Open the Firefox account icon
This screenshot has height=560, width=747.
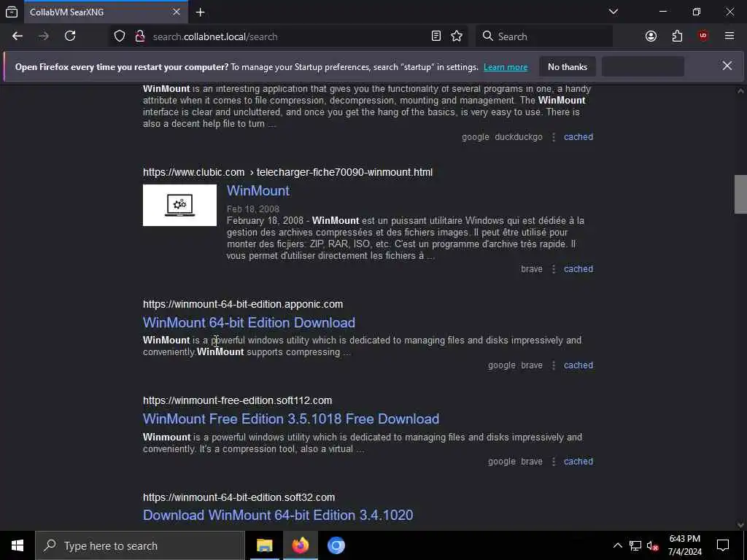651,36
